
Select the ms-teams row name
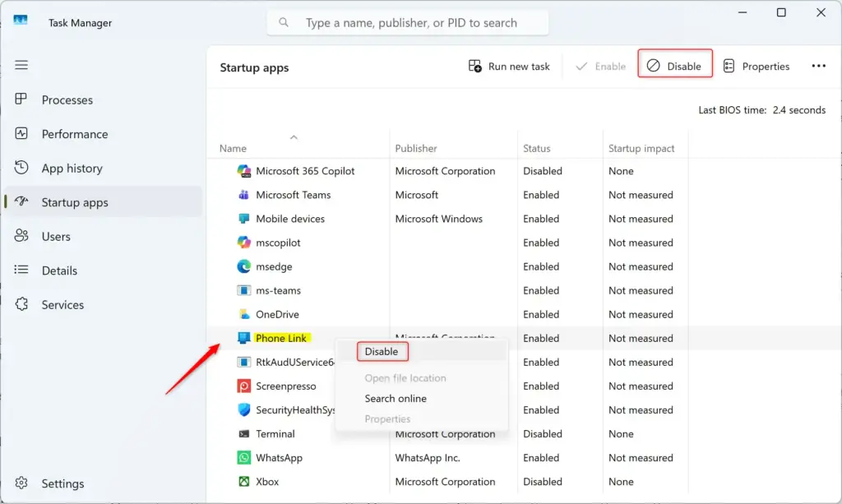tap(278, 290)
